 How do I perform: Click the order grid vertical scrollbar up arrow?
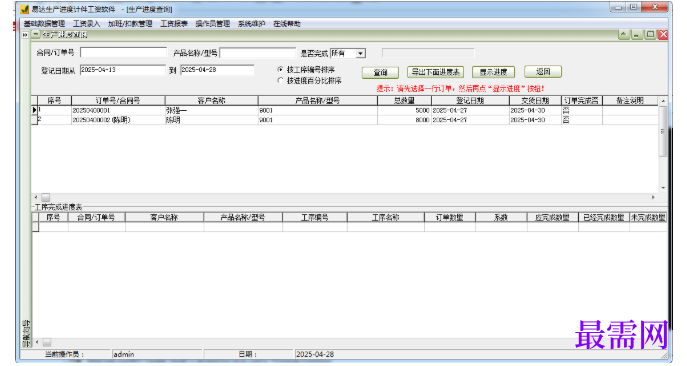[x=663, y=101]
